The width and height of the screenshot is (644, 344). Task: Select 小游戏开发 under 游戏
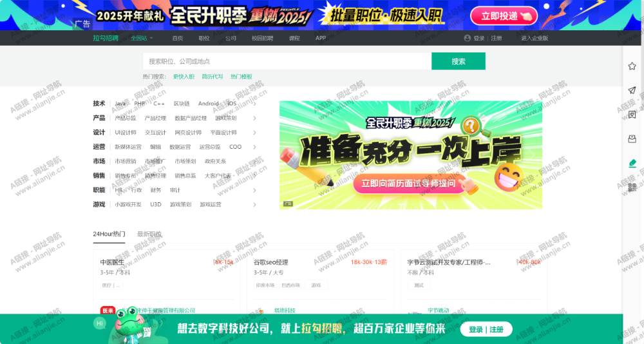(128, 204)
